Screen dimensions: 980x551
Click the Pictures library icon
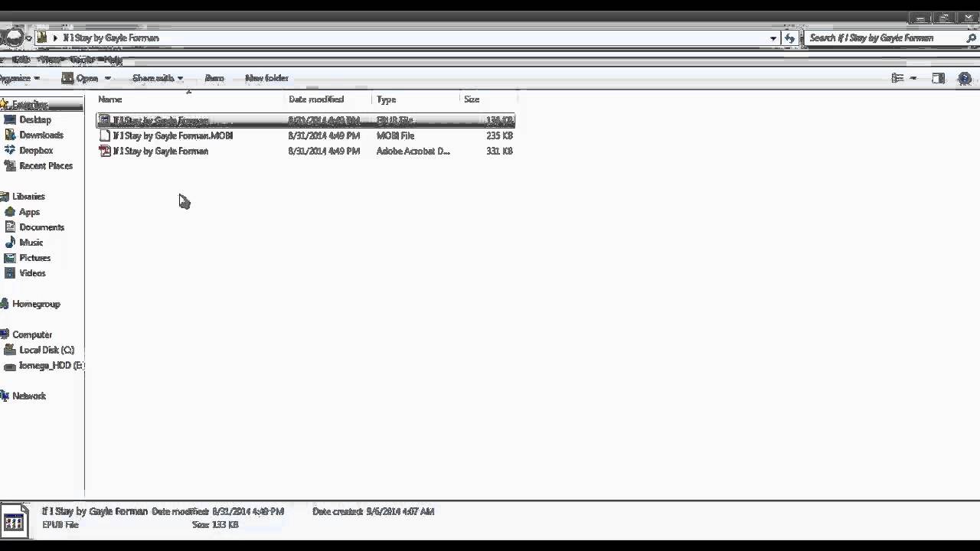point(10,258)
